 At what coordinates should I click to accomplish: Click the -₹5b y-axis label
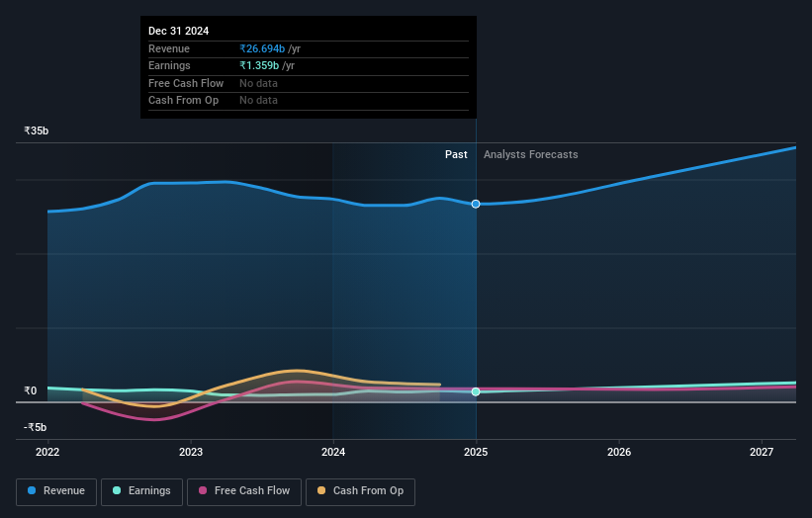click(36, 427)
